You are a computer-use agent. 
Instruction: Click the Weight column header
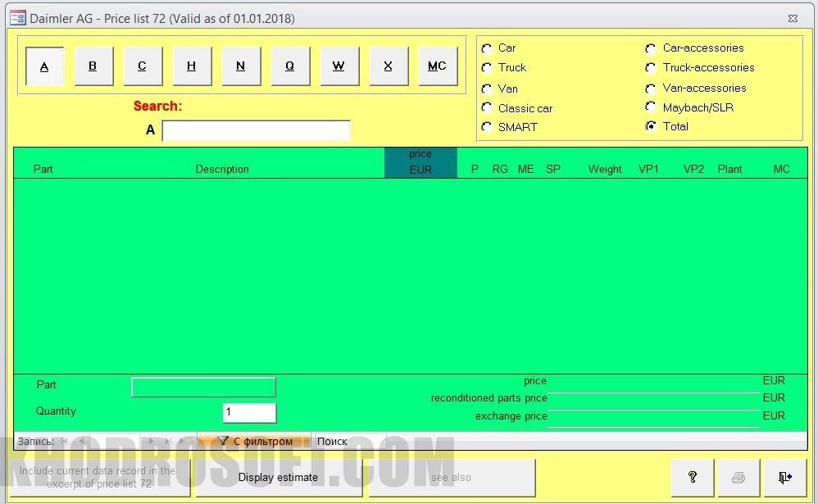[605, 169]
